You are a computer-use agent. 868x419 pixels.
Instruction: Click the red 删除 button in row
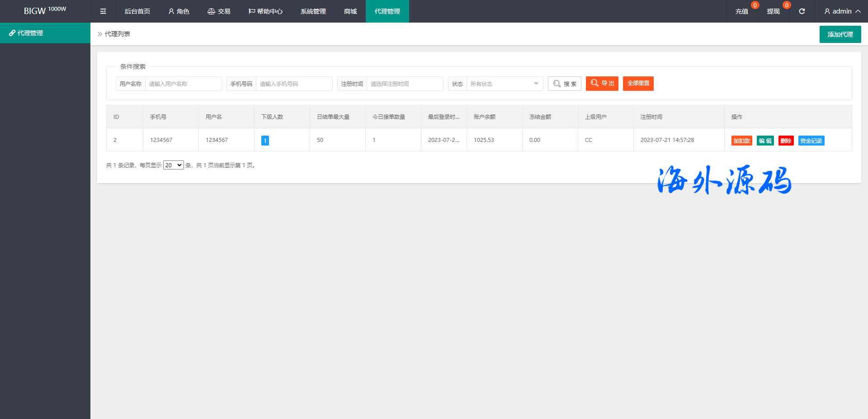(786, 141)
